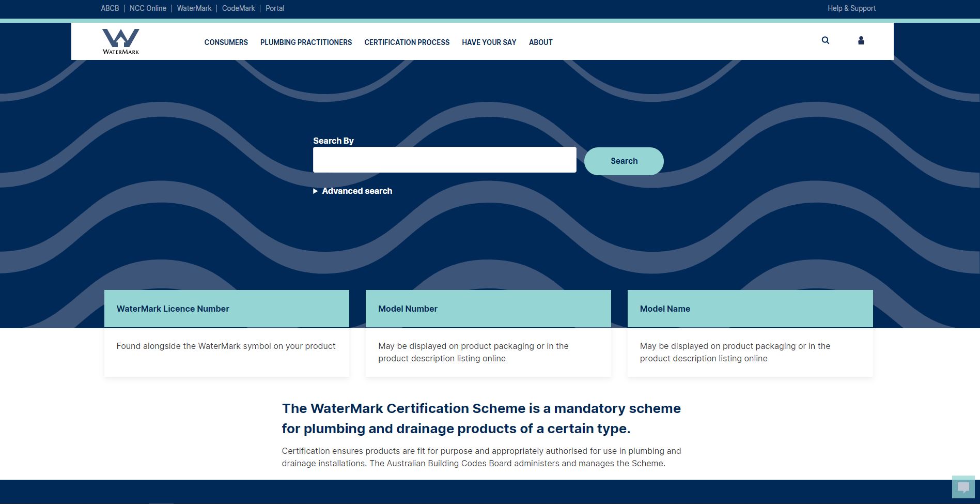Visit the CodeMark page
980x504 pixels.
[238, 8]
